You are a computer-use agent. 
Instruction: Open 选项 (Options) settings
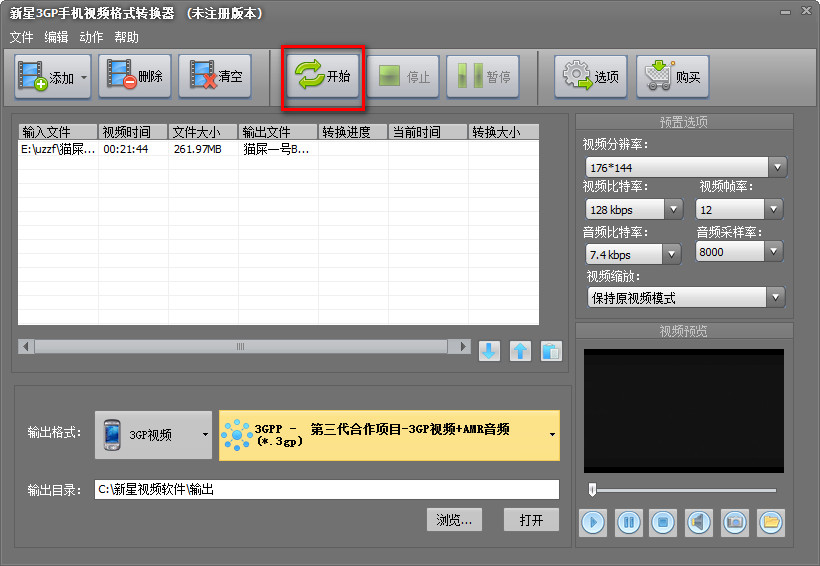(x=590, y=77)
